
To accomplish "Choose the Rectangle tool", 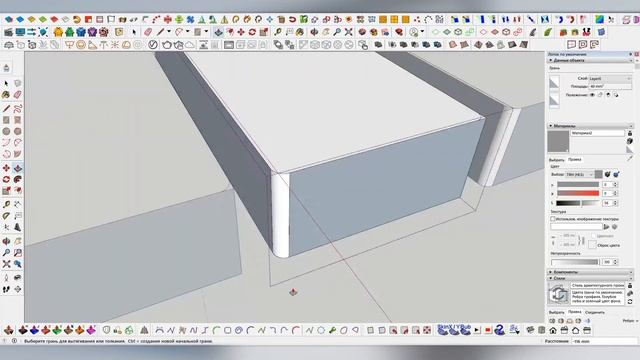I will (x=6, y=120).
